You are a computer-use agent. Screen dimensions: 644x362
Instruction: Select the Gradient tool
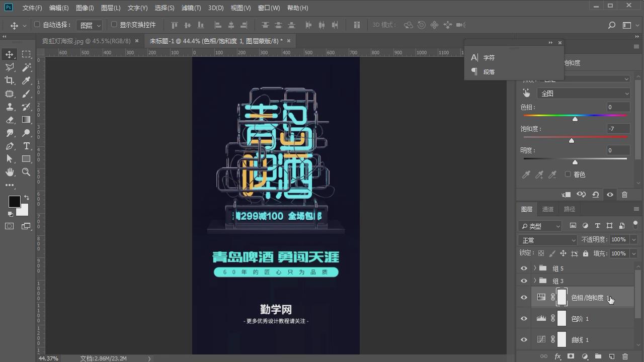(x=26, y=120)
